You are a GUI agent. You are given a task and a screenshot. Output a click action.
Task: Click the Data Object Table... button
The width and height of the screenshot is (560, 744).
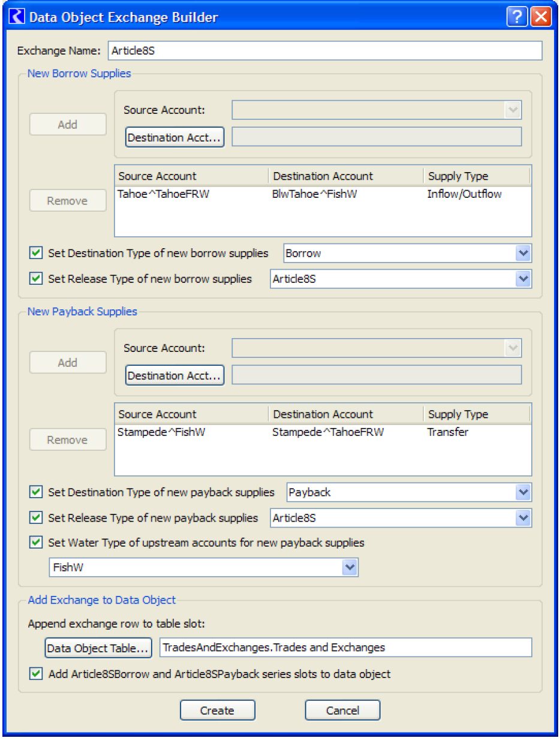coord(97,647)
